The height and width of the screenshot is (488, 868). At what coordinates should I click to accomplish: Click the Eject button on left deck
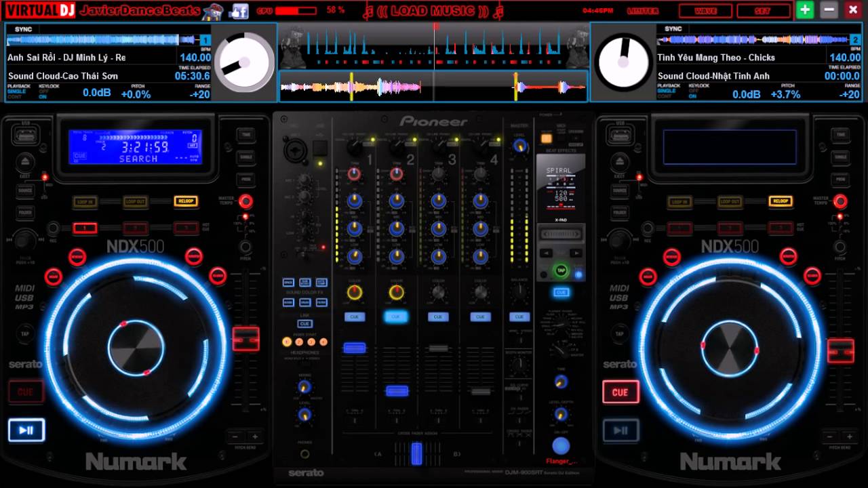click(x=25, y=161)
